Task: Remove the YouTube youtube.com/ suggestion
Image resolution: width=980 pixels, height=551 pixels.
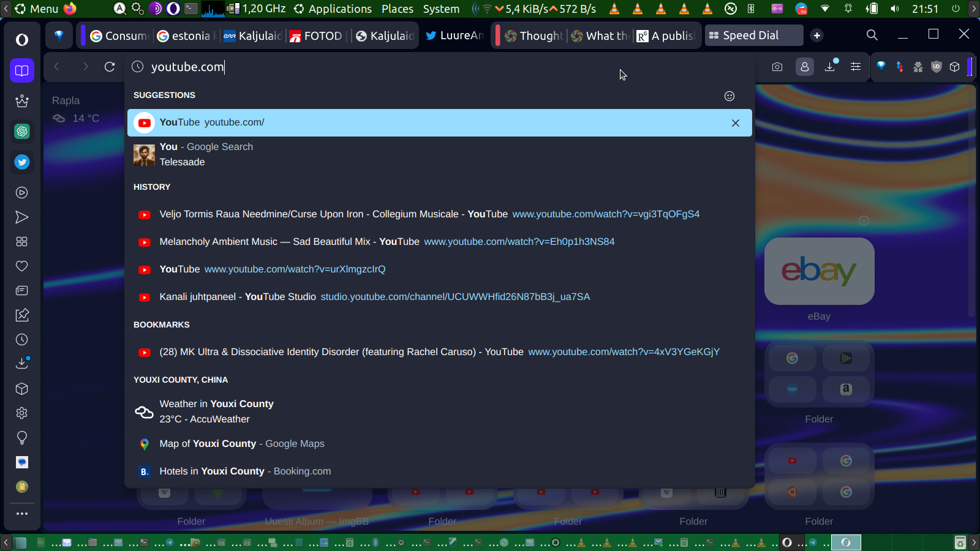Action: click(736, 123)
